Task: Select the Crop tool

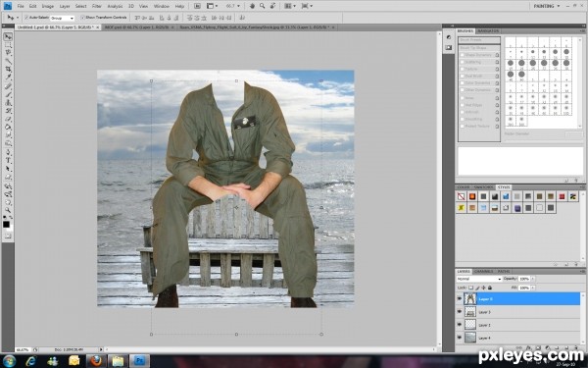Action: click(x=8, y=69)
